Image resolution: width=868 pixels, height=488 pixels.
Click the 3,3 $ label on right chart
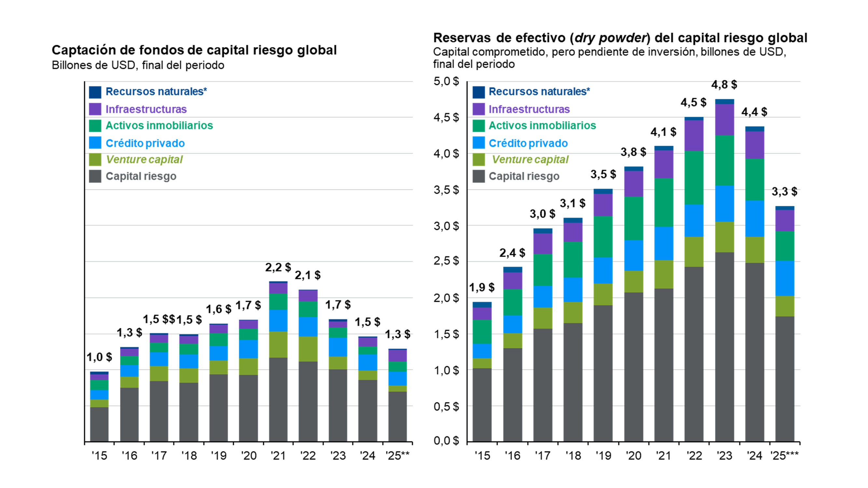click(784, 192)
